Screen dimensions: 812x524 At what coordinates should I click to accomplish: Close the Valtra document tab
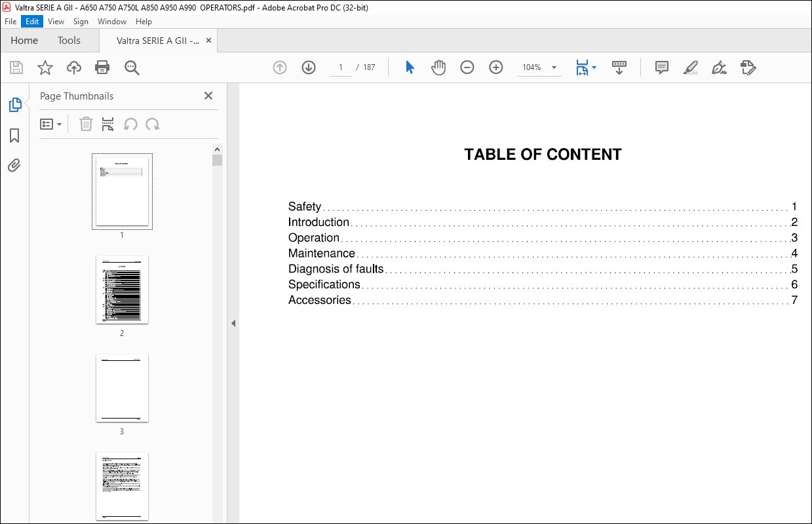209,41
